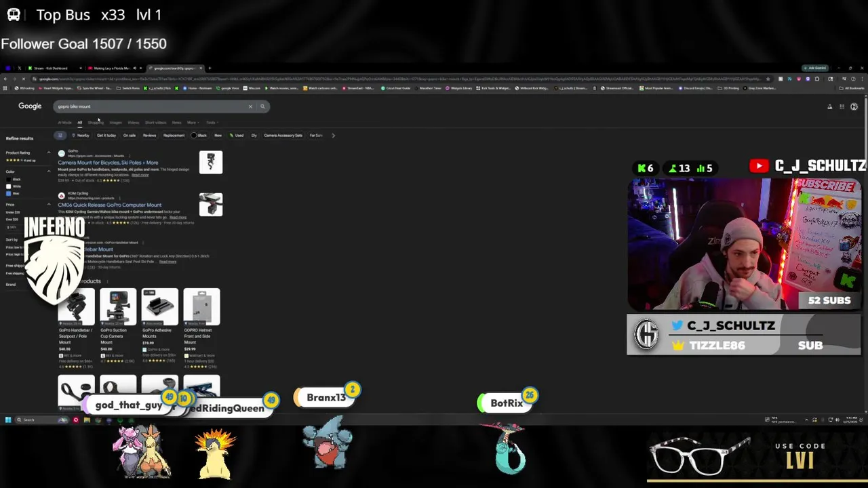This screenshot has height=488, width=868.
Task: Switch to Stream - Kick Dashboard tab
Action: [x=54, y=68]
